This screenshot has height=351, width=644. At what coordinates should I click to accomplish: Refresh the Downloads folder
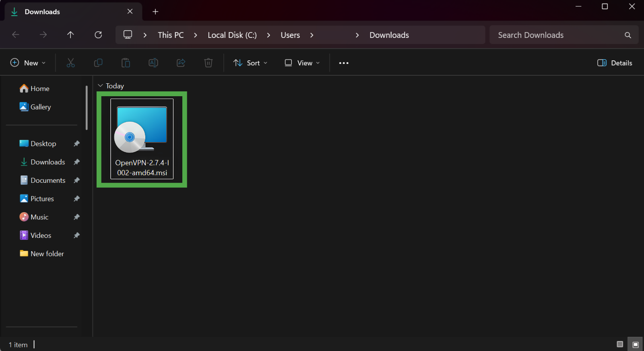(x=98, y=35)
